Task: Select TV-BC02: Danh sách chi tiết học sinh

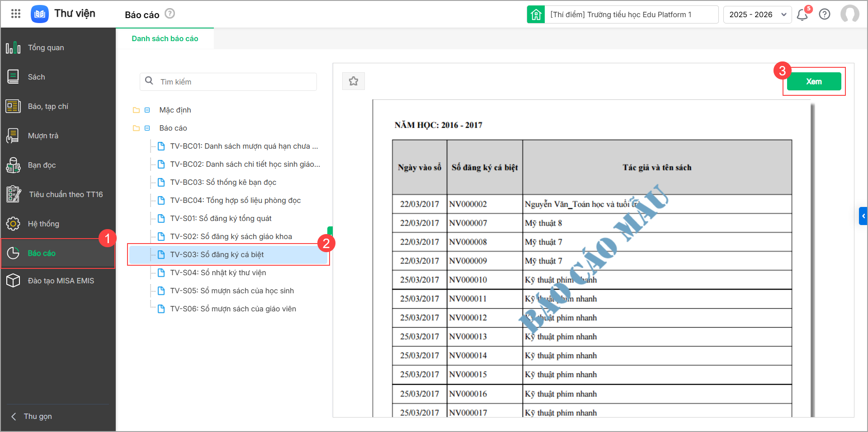Action: pyautogui.click(x=245, y=164)
